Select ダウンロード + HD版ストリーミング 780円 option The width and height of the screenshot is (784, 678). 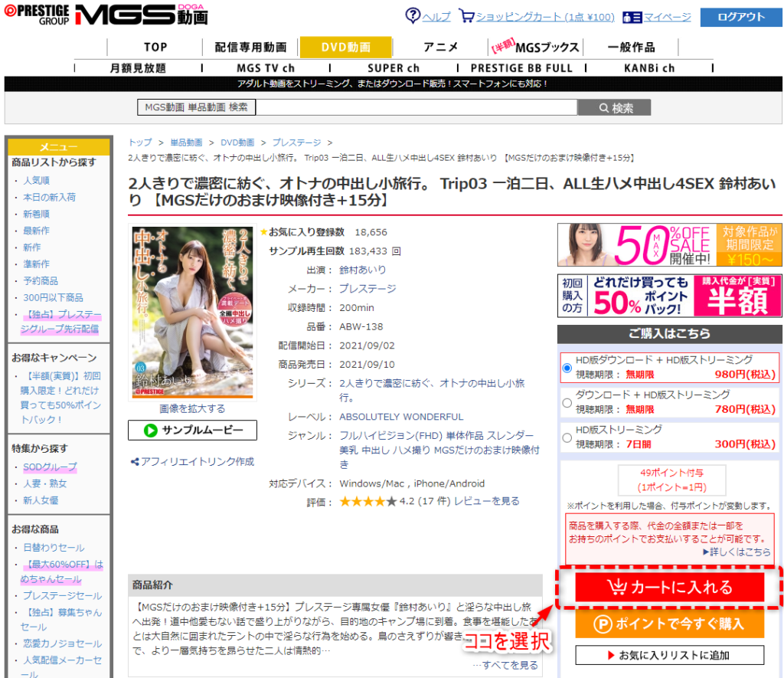pos(567,402)
